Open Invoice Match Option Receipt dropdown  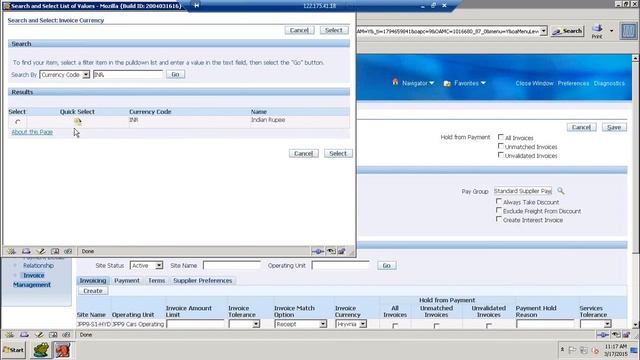click(300, 324)
